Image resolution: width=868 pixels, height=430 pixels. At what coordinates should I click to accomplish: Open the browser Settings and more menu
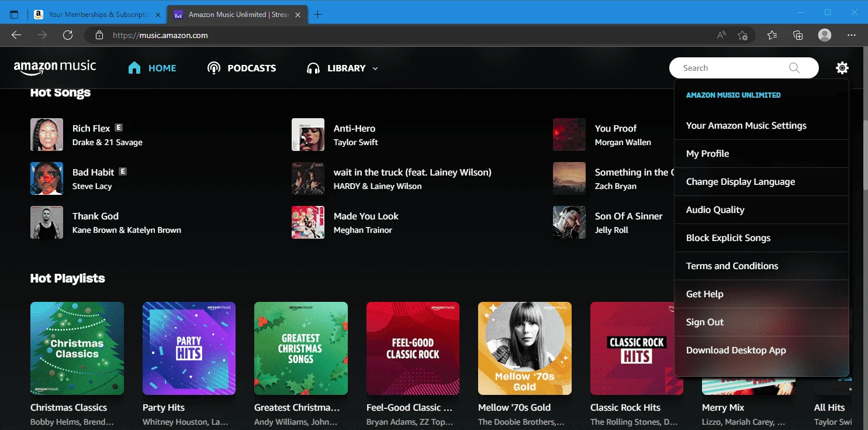tap(851, 35)
